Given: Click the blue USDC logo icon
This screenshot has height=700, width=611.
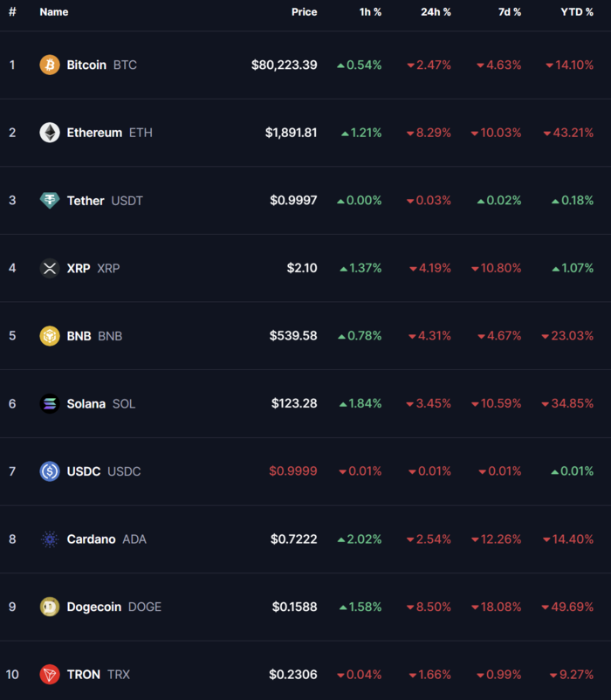Looking at the screenshot, I should point(50,471).
